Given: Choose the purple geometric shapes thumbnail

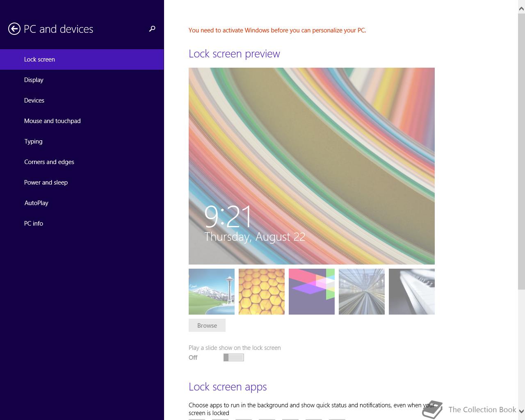Looking at the screenshot, I should pos(312,292).
